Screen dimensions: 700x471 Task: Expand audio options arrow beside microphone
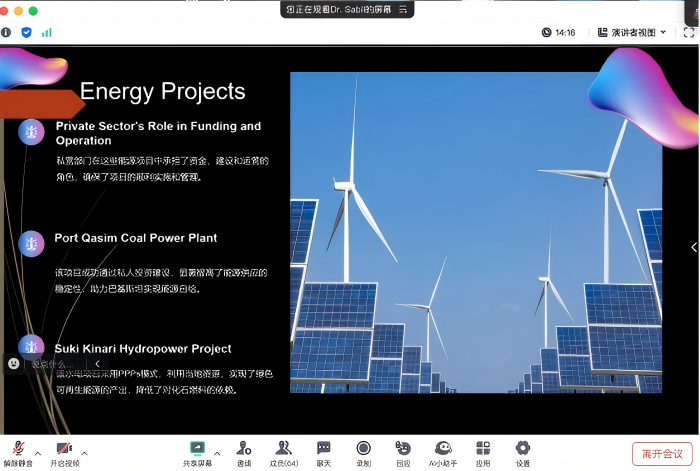(x=36, y=452)
